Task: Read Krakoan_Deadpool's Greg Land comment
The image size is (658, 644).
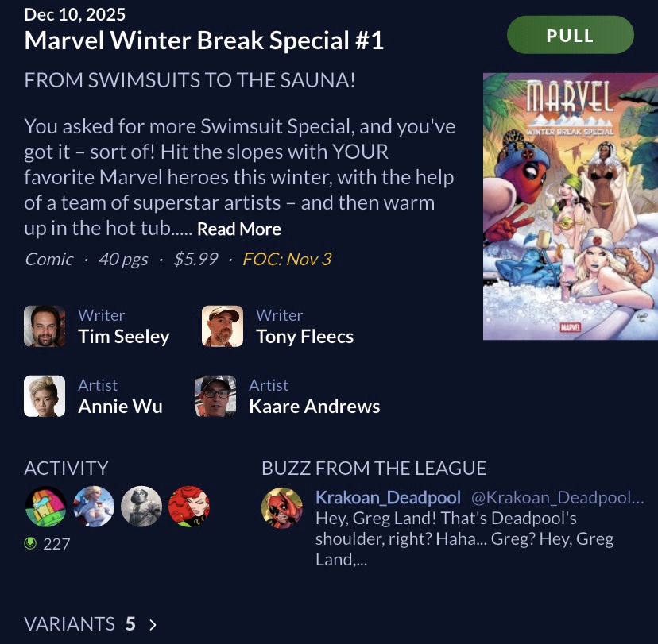Action: pos(465,538)
